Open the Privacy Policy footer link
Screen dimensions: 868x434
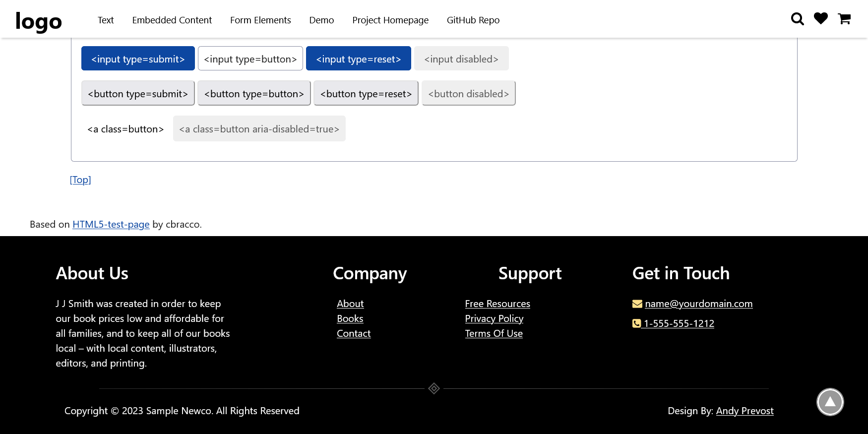pos(494,318)
